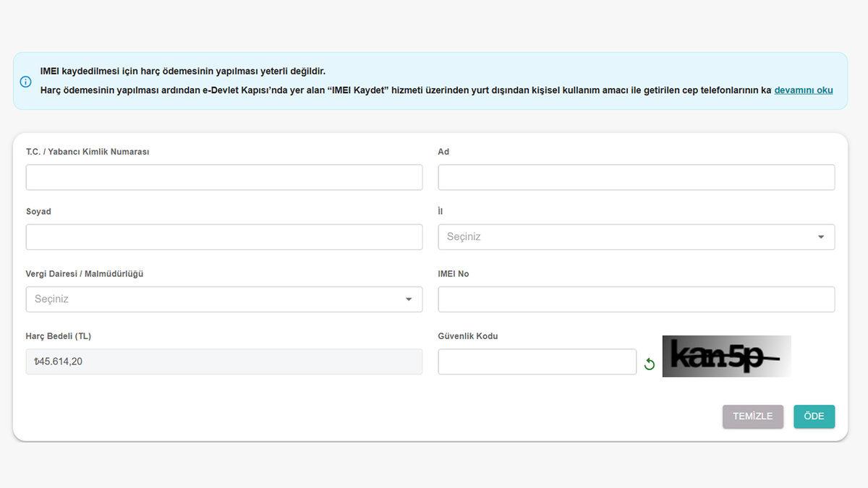Click the IMEI No input field
The width and height of the screenshot is (868, 488).
point(637,299)
